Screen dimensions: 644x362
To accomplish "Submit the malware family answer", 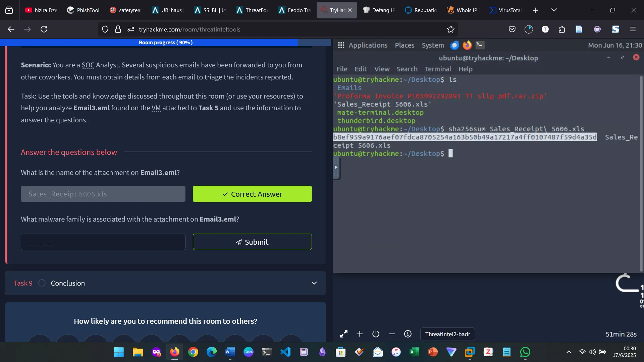I will pos(252,242).
